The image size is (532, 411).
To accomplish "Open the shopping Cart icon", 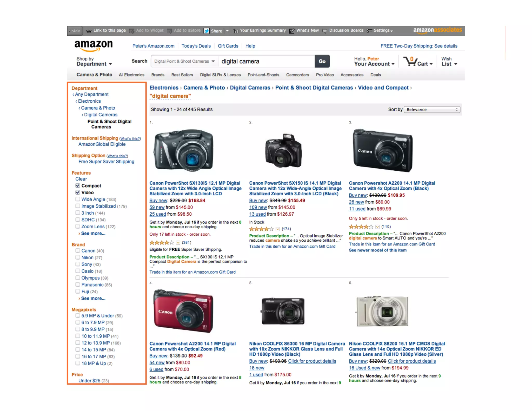I will [410, 61].
